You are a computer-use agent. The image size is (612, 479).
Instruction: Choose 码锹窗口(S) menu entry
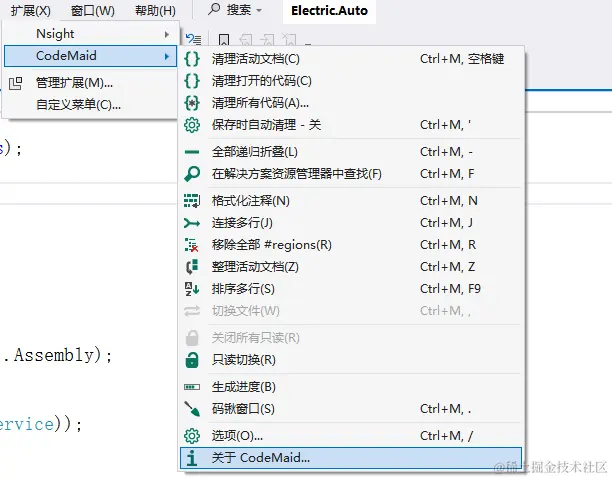[351, 409]
